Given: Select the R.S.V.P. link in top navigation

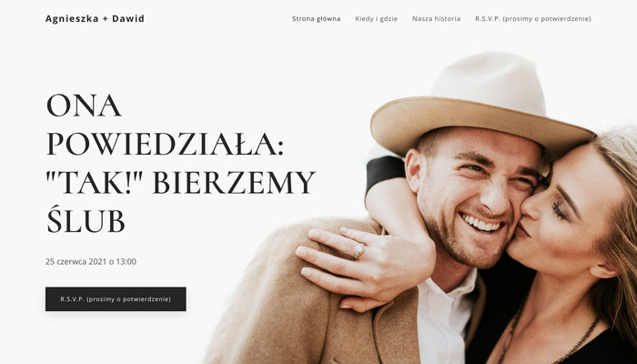Looking at the screenshot, I should pyautogui.click(x=533, y=19).
